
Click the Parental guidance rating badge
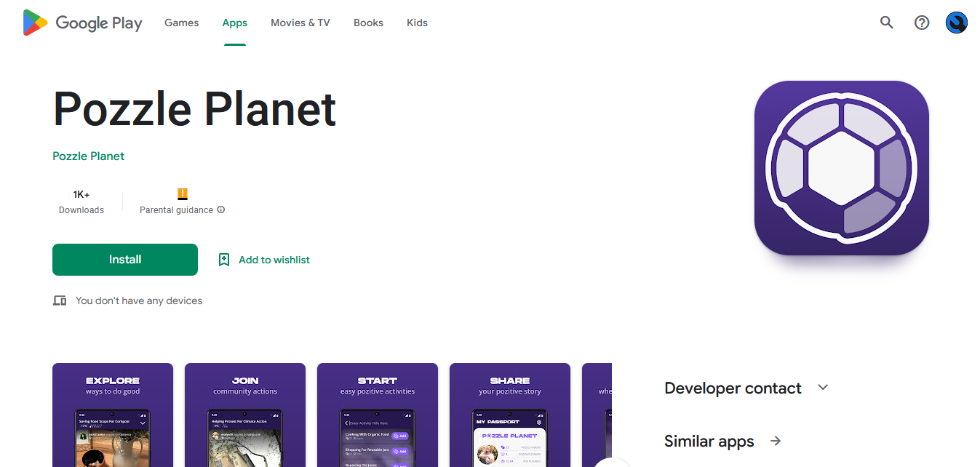[x=183, y=194]
